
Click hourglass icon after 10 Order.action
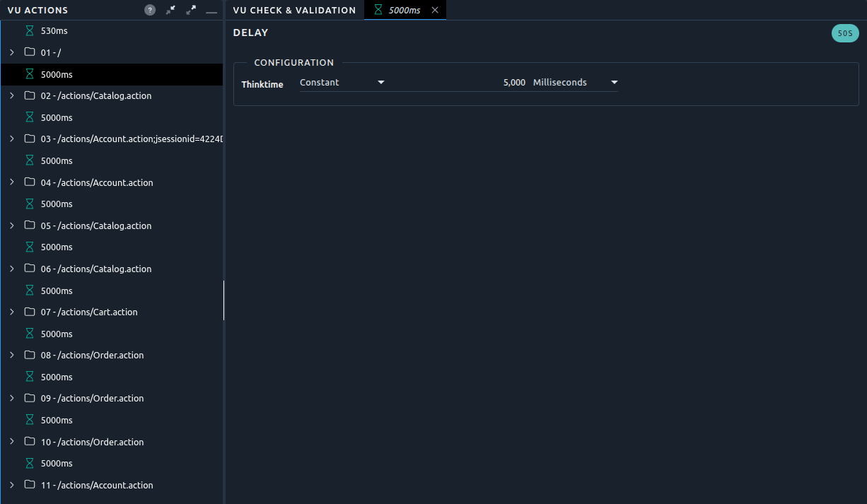pos(30,463)
